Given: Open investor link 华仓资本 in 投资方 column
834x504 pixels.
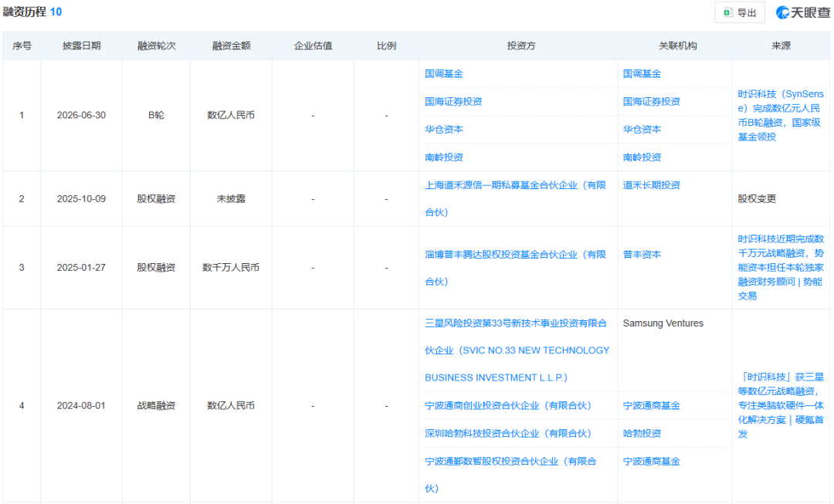Looking at the screenshot, I should pyautogui.click(x=443, y=129).
